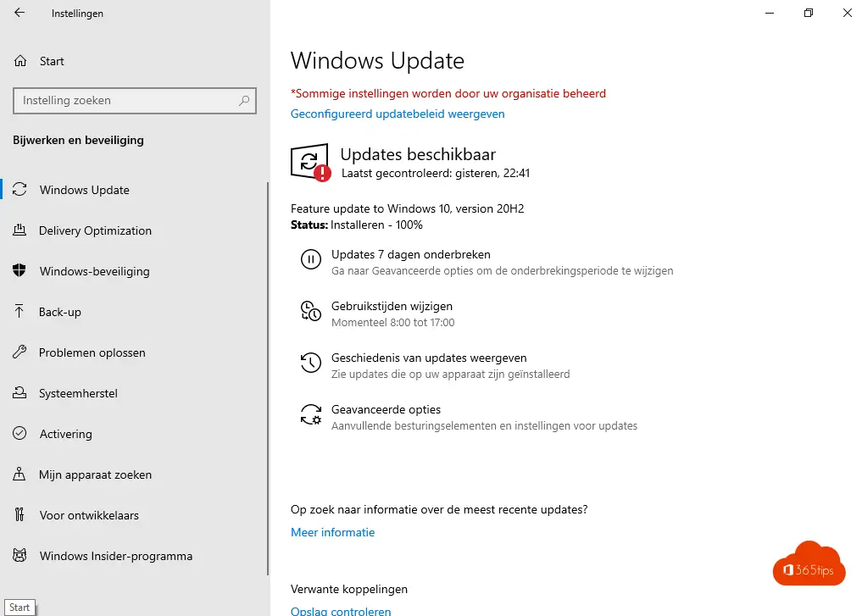
Task: Click the Activering checkmark icon
Action: 19,434
